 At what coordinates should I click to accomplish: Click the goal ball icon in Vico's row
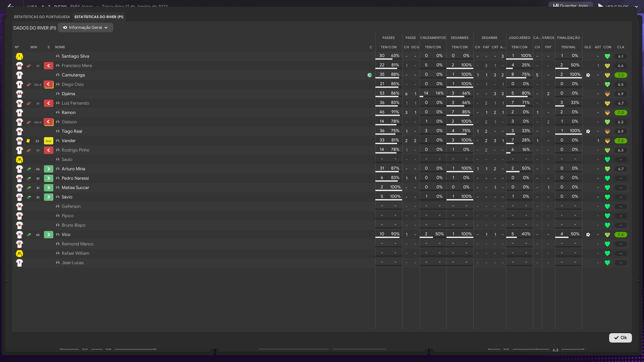[x=588, y=235]
